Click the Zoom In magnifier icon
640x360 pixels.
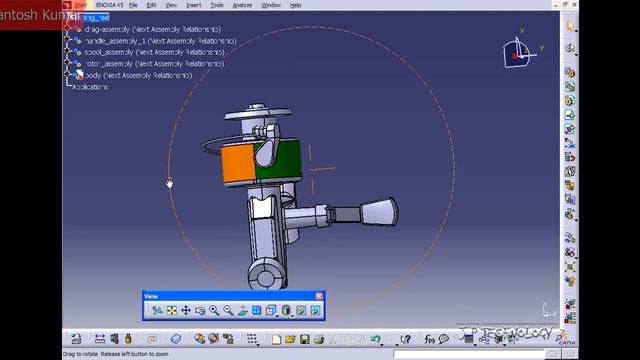(214, 311)
